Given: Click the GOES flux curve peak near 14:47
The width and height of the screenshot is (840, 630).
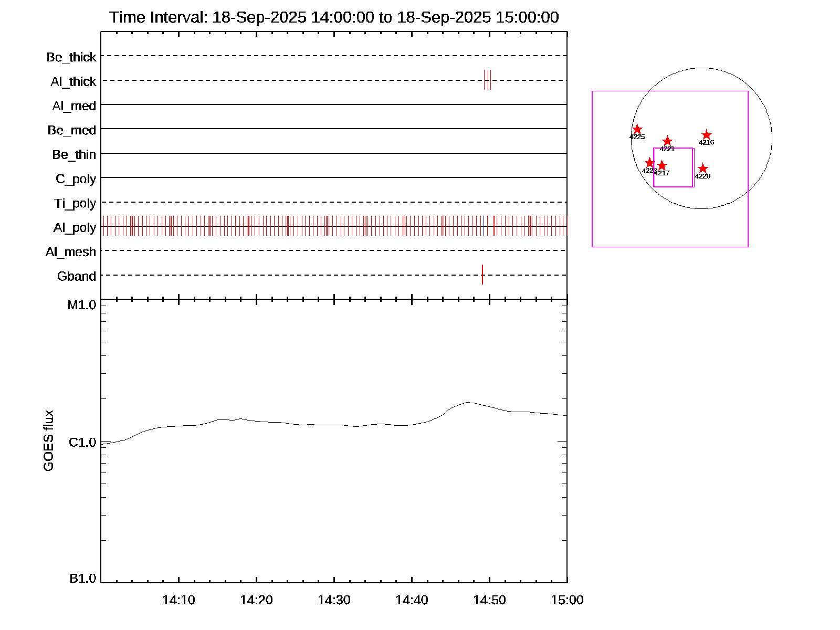Looking at the screenshot, I should [467, 403].
